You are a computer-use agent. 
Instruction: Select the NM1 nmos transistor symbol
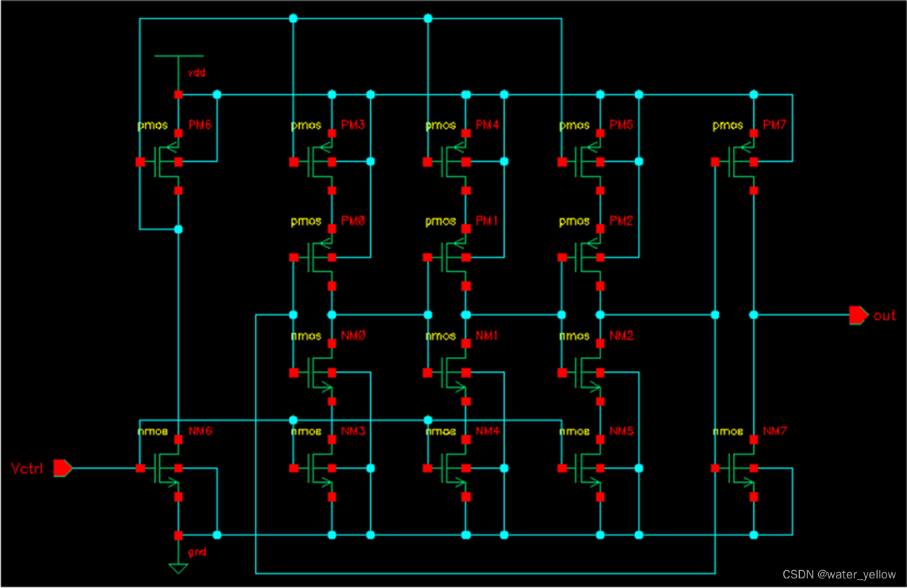click(x=449, y=373)
